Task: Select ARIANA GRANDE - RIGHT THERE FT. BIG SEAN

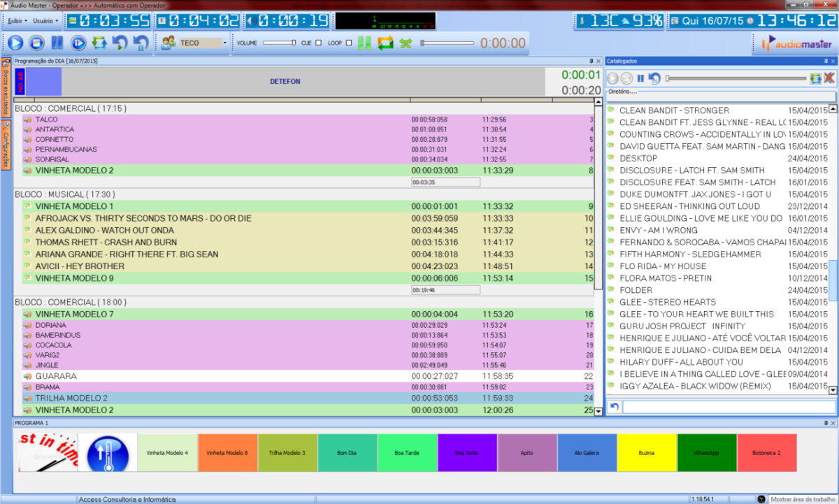Action: tap(308, 254)
